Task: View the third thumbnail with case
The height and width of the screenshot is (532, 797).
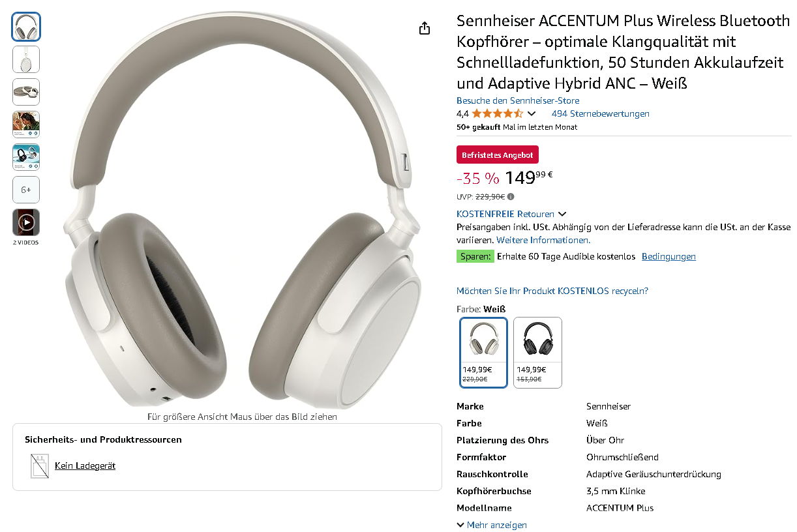Action: pyautogui.click(x=26, y=92)
